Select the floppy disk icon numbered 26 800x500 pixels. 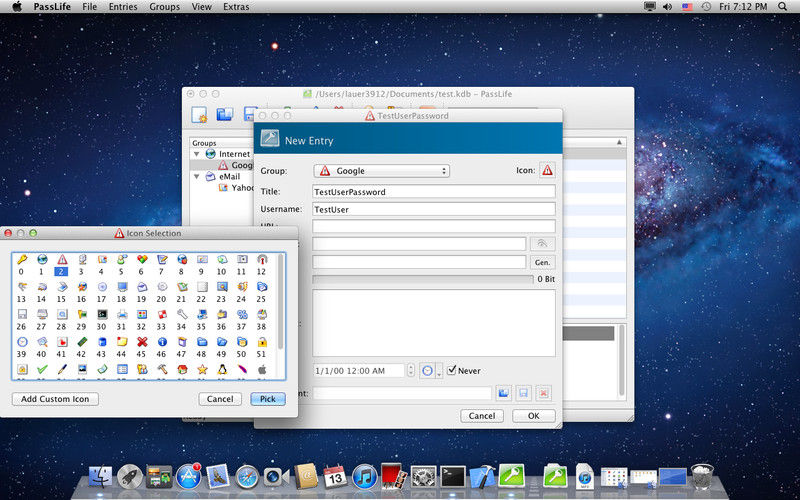coord(21,314)
